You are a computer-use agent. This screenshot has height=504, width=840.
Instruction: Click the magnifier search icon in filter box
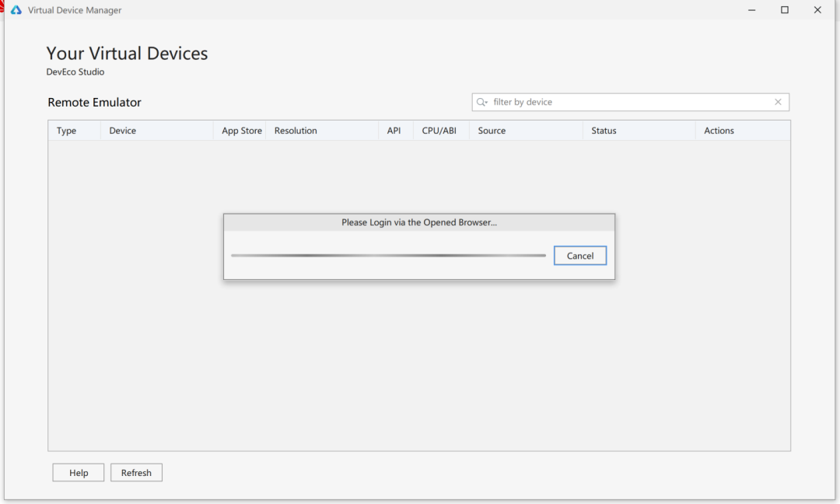[482, 102]
